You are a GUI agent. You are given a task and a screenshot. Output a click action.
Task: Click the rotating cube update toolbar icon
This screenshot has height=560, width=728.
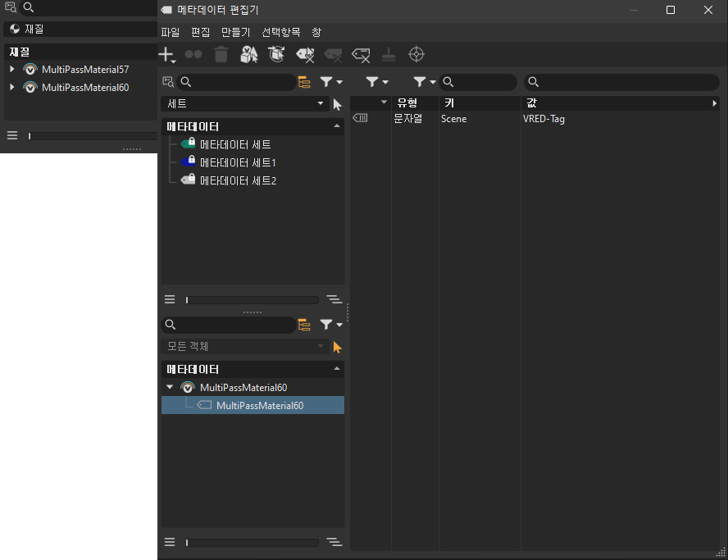277,54
